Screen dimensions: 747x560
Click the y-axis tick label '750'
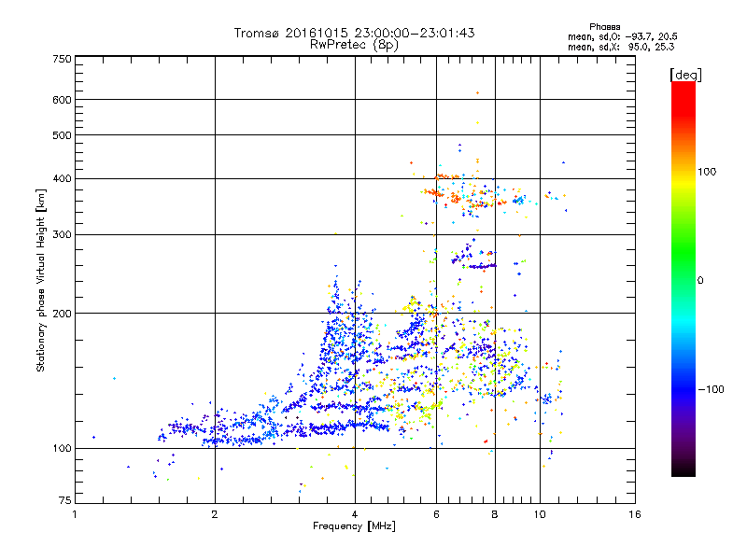click(62, 59)
